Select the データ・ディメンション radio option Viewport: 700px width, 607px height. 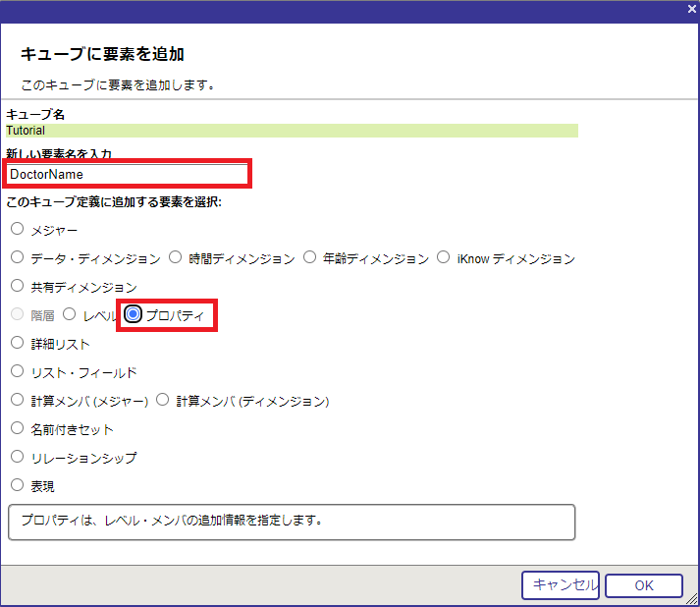(17, 257)
